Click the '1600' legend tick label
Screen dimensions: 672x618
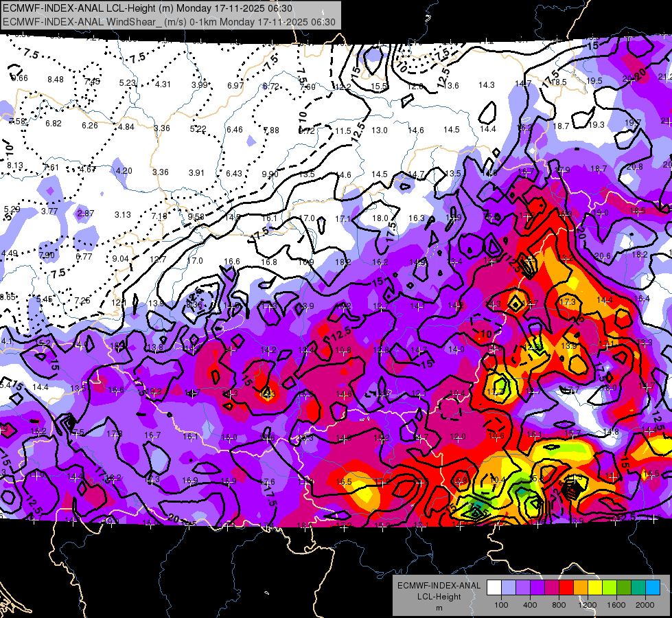coord(616,605)
